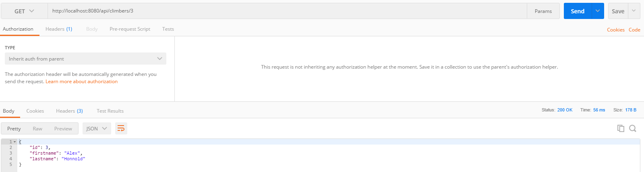Expand the Send button arrow options
644x172 pixels.
click(x=598, y=11)
